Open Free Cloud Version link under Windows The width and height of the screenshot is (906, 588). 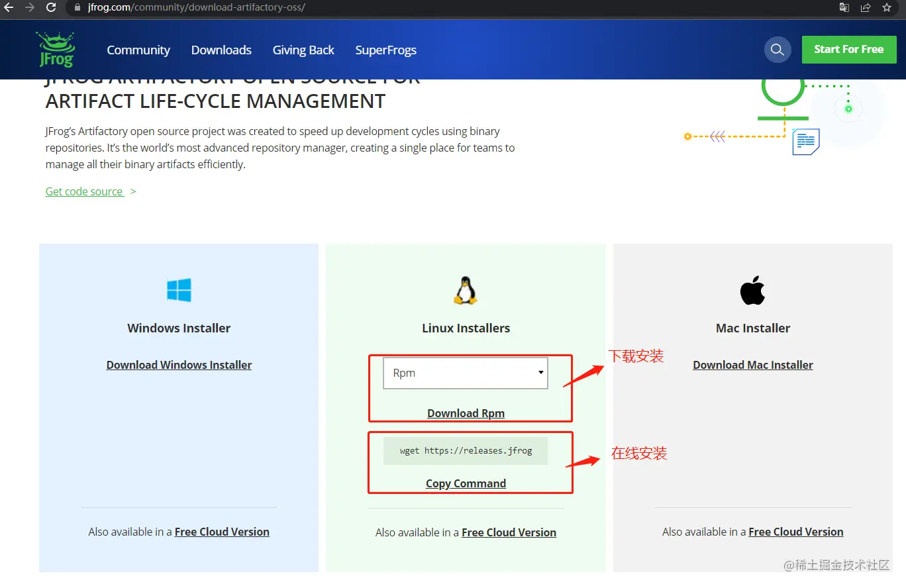(x=222, y=532)
